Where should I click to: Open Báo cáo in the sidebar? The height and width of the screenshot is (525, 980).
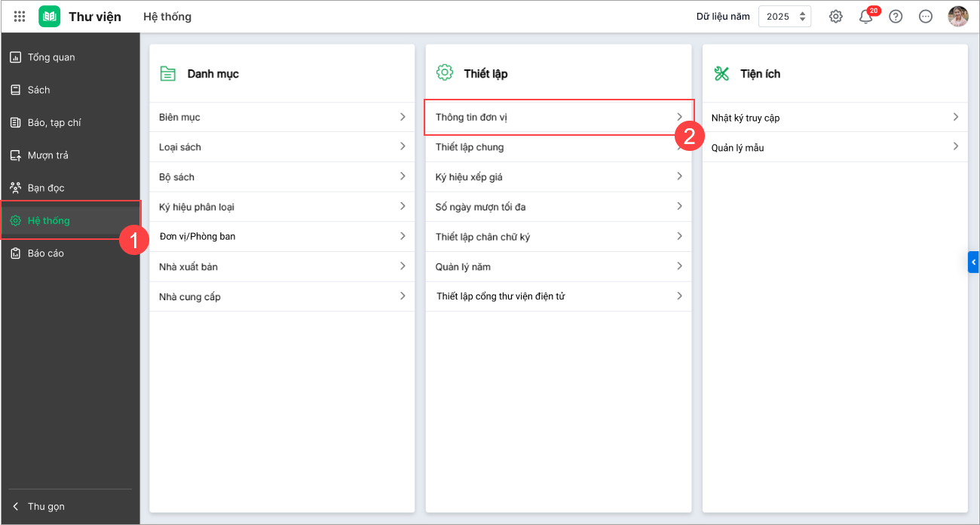point(45,253)
